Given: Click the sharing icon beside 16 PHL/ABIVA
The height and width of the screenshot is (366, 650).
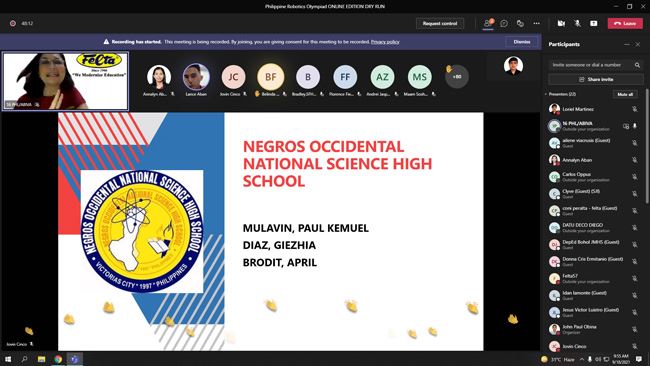Looking at the screenshot, I should pos(626,126).
